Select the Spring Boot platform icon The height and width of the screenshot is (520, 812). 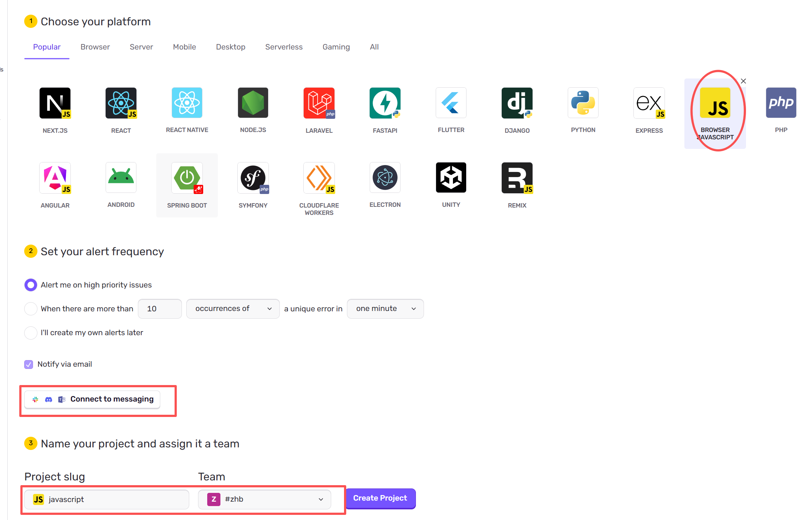(187, 178)
